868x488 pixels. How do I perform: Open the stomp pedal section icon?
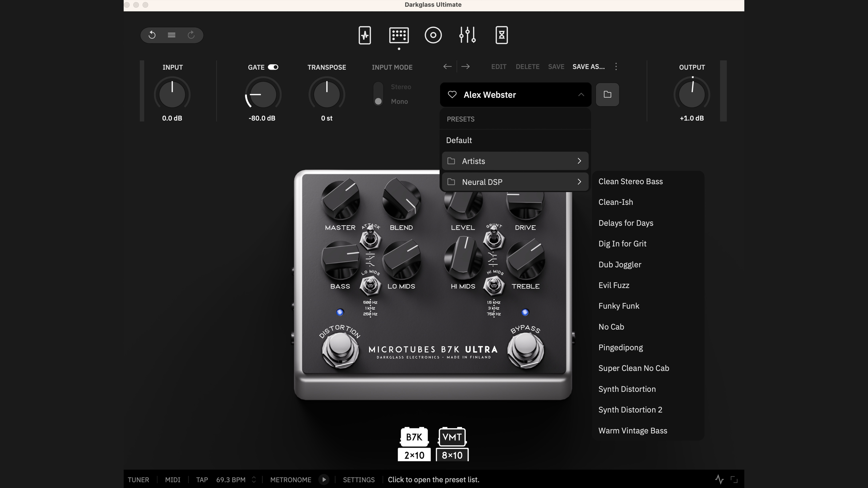click(x=365, y=35)
